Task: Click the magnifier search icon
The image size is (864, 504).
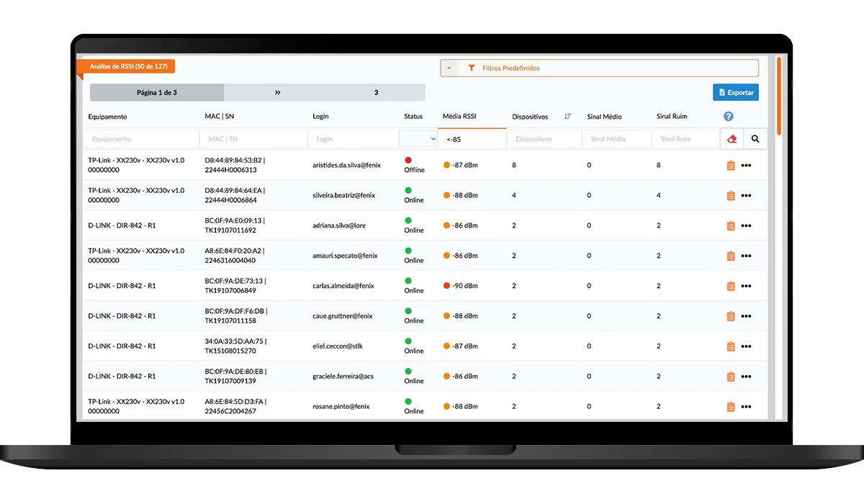Action: 755,139
